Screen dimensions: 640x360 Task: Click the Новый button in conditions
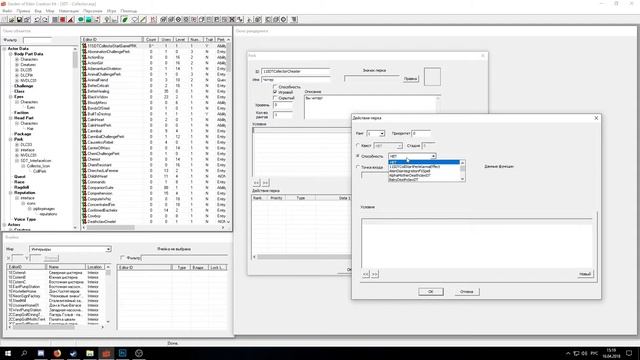[584, 274]
